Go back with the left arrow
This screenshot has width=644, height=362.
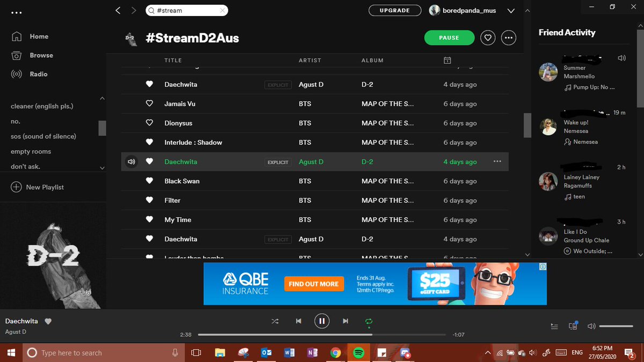coord(118,10)
